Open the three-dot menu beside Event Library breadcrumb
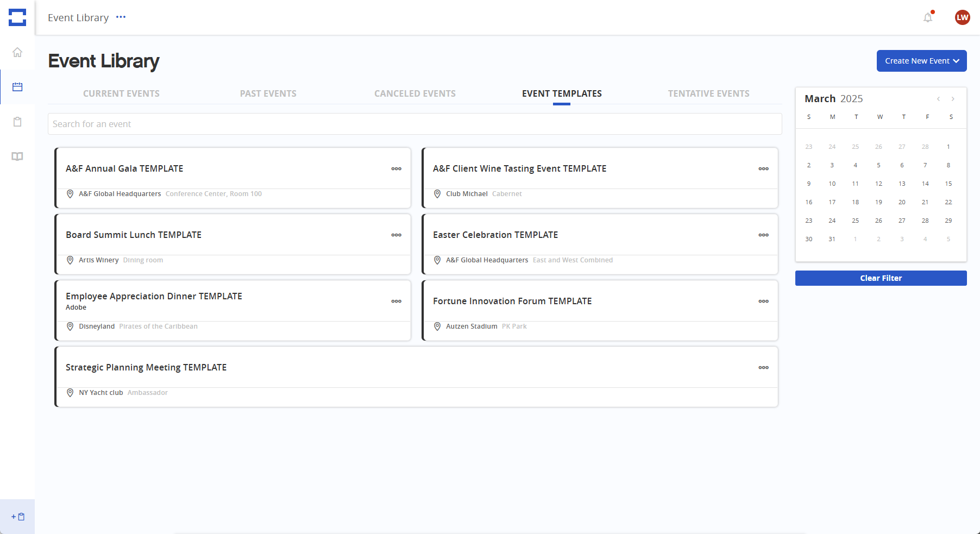 (121, 17)
